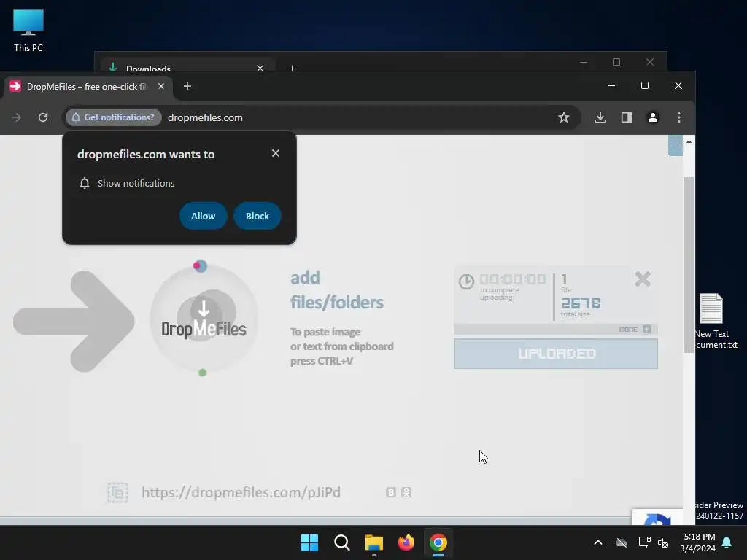Image resolution: width=747 pixels, height=560 pixels.
Task: Allow notifications from dropmefiles.com
Action: coord(203,216)
